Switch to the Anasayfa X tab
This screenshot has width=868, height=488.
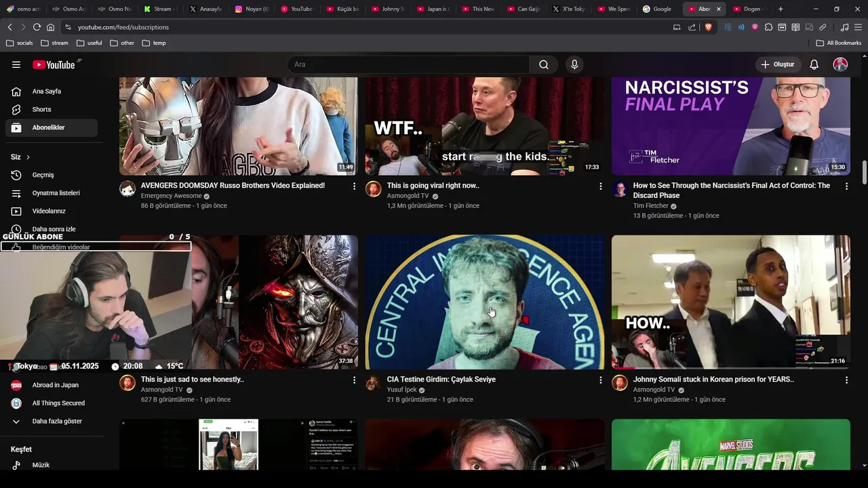(207, 9)
